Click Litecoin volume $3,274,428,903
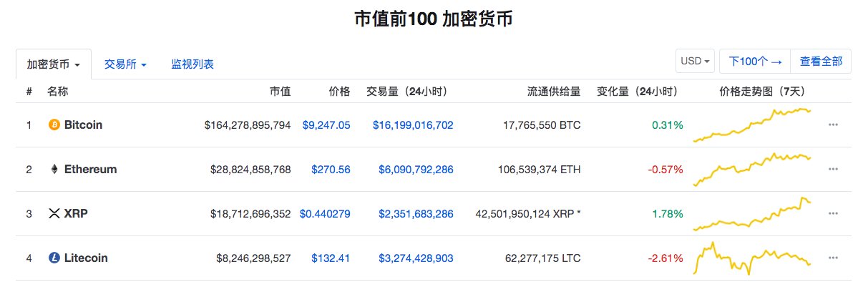This screenshot has width=868, height=282. click(416, 258)
